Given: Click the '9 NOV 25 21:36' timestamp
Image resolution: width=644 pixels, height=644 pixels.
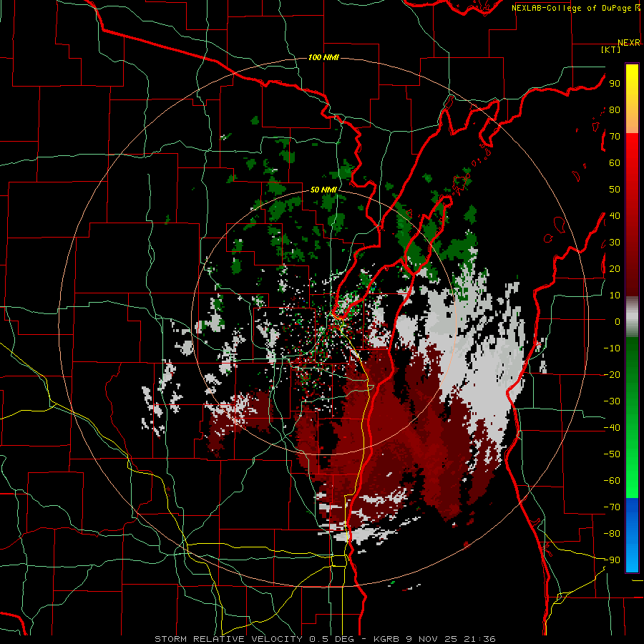Looking at the screenshot, I should coord(451,639).
